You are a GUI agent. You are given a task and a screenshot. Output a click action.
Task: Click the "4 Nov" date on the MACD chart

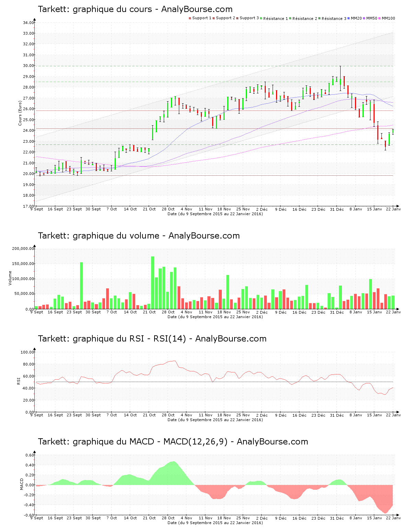186,518
